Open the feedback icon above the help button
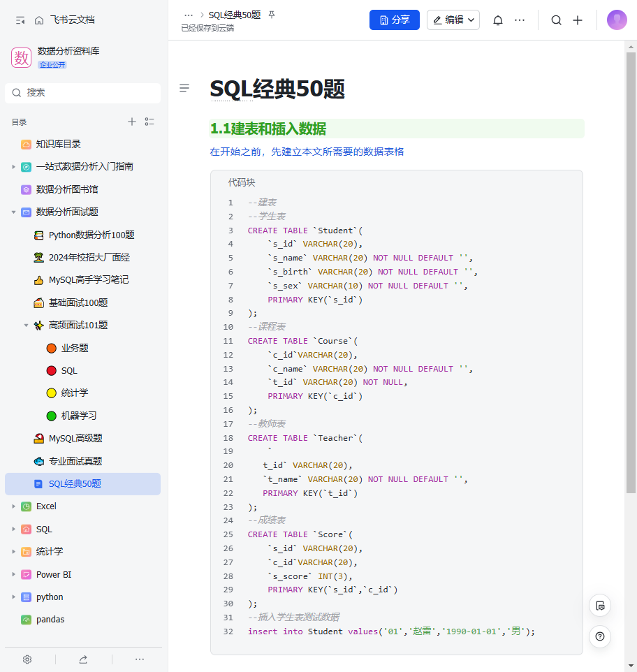Screen dimensions: 637x672 599,605
